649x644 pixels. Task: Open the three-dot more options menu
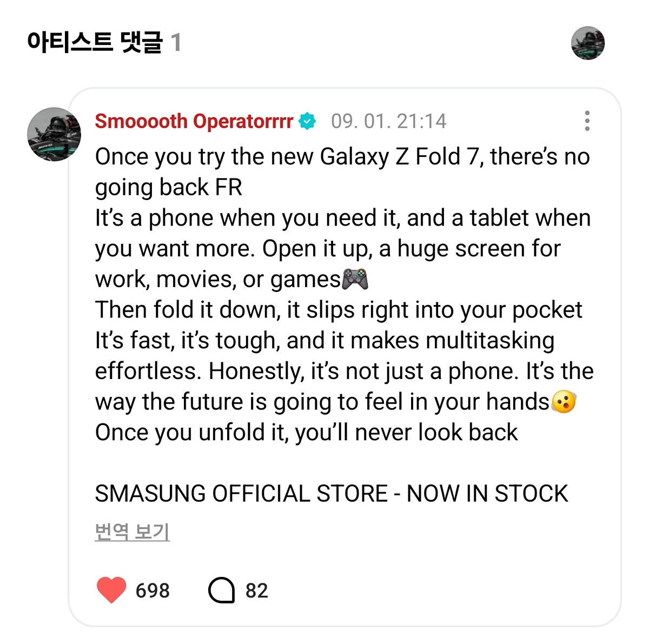(x=587, y=121)
